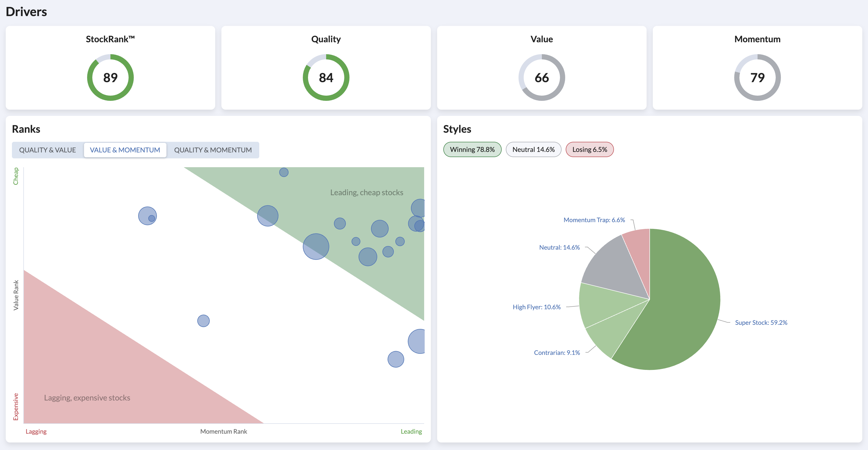
Task: Click the lone bubble nearest the red zone
Action: [x=203, y=321]
